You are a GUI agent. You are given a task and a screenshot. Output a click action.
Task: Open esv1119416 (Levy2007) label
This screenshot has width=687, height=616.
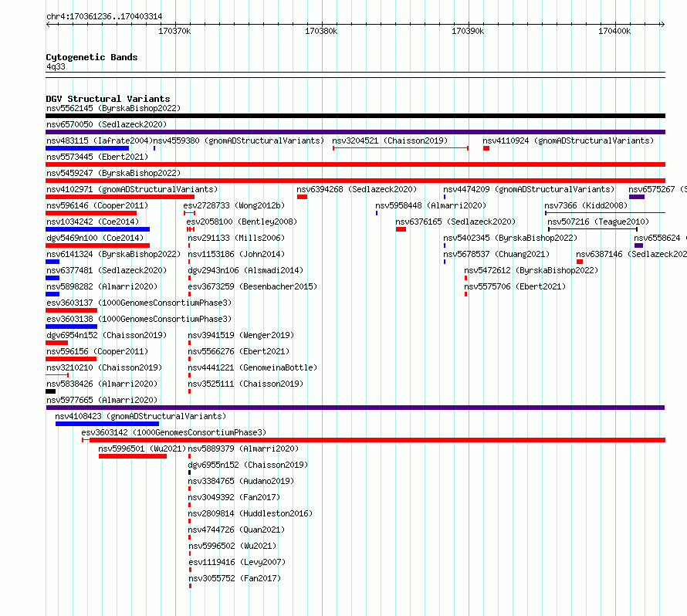pyautogui.click(x=237, y=562)
